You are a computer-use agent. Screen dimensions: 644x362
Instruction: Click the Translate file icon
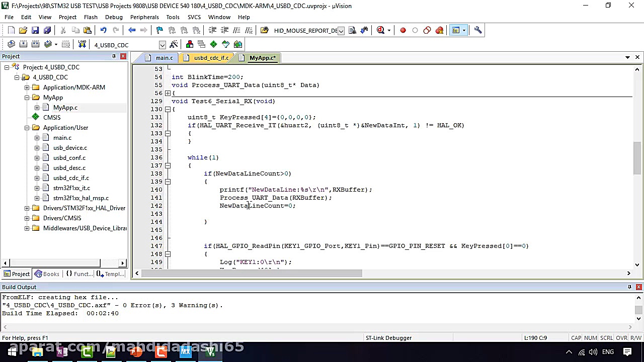[x=11, y=45]
